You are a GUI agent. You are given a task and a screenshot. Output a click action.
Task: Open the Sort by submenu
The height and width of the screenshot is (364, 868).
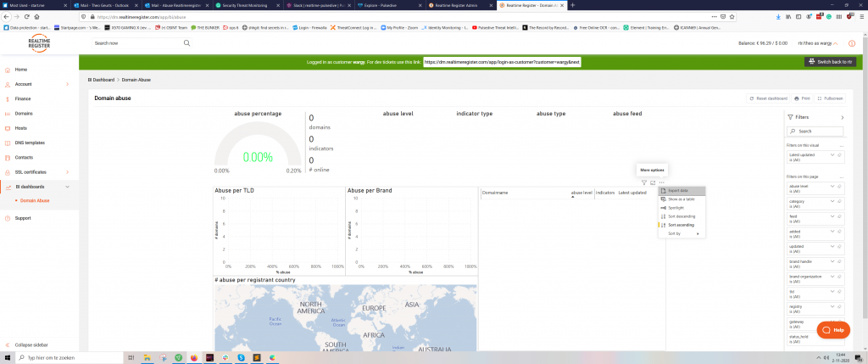tap(682, 234)
